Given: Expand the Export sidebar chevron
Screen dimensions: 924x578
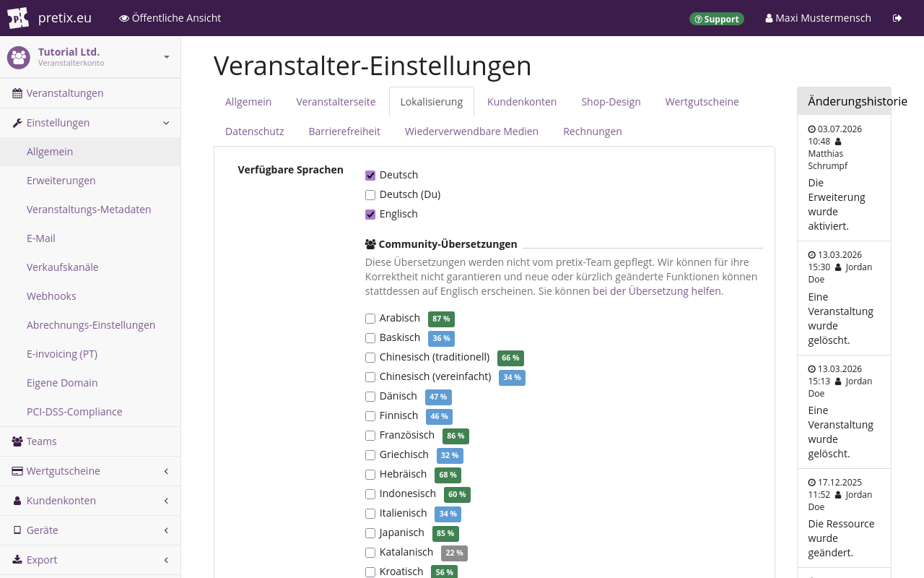Looking at the screenshot, I should pos(166,560).
